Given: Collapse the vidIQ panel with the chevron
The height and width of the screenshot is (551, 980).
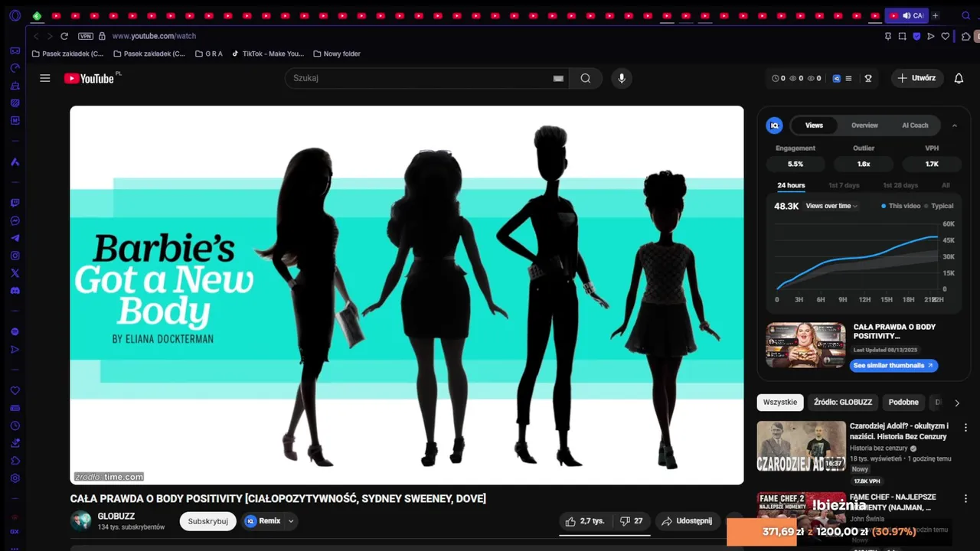Looking at the screenshot, I should tap(955, 126).
